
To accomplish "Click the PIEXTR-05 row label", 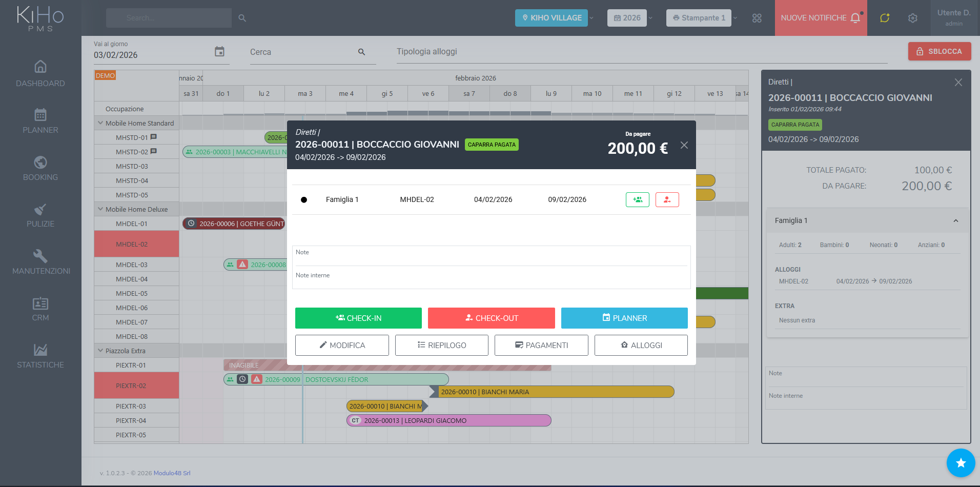I will (131, 435).
